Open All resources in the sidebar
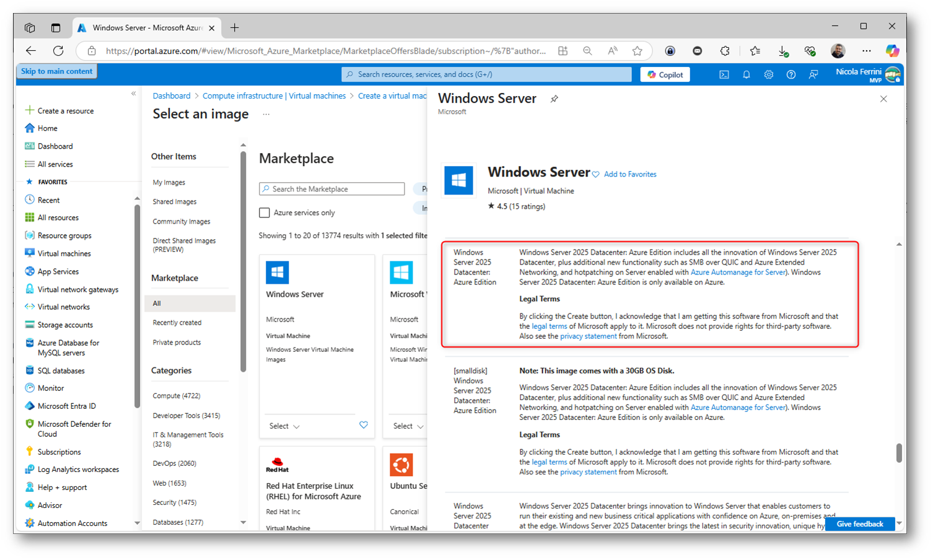 point(58,217)
